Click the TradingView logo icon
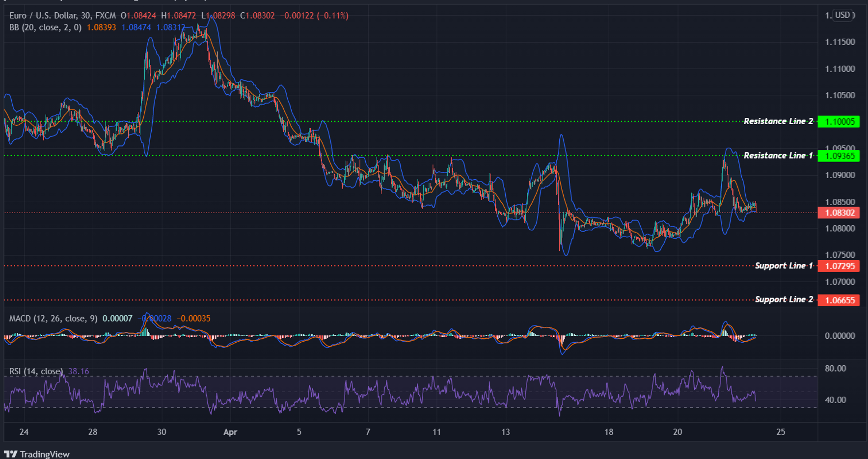Screen dimensions: 868x459 click(x=11, y=454)
